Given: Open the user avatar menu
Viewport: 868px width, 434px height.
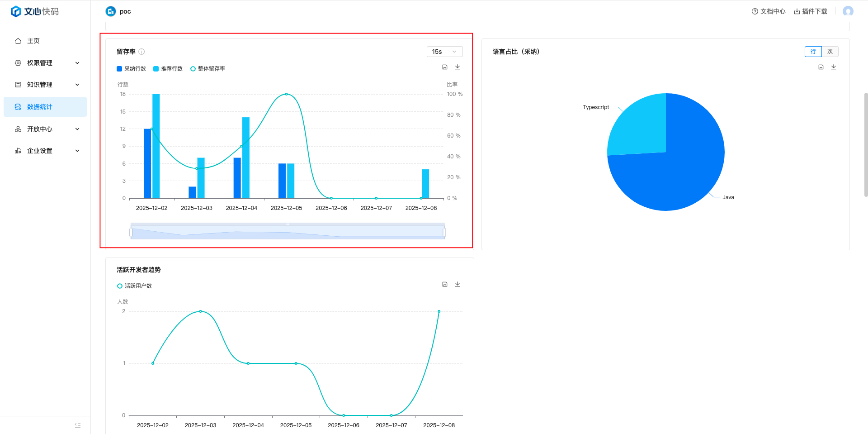Looking at the screenshot, I should pos(848,11).
